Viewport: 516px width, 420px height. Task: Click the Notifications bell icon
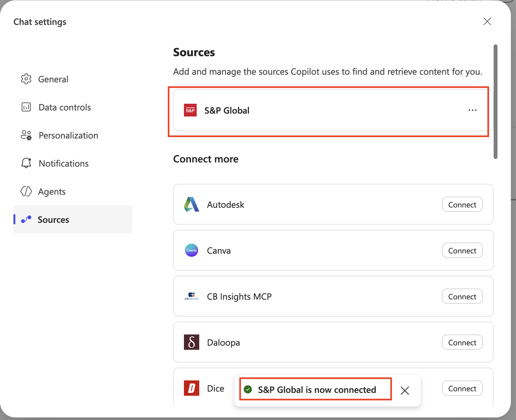point(26,163)
